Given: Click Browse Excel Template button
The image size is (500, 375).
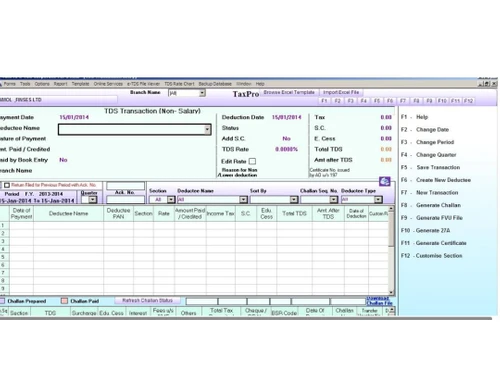Looking at the screenshot, I should point(289,92).
